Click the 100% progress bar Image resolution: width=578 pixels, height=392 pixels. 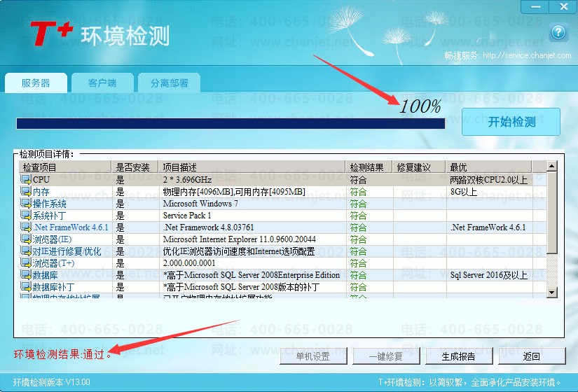tap(230, 123)
